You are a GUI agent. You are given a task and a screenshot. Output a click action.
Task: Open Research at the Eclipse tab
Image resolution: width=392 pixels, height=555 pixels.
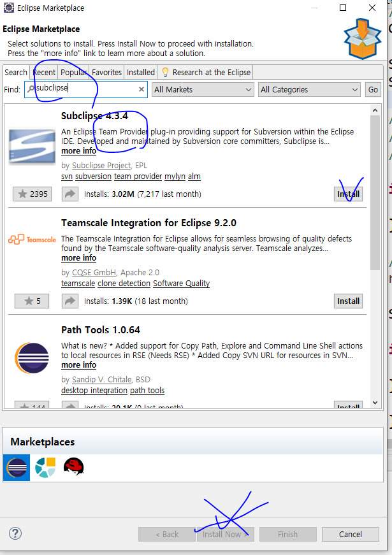point(206,72)
